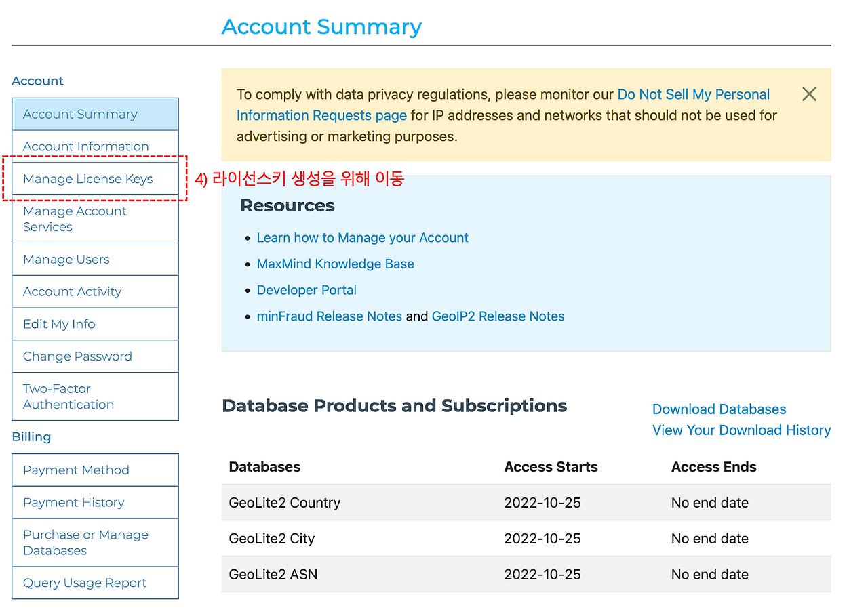Go to Account Information page
Image resolution: width=868 pixels, height=616 pixels.
85,146
